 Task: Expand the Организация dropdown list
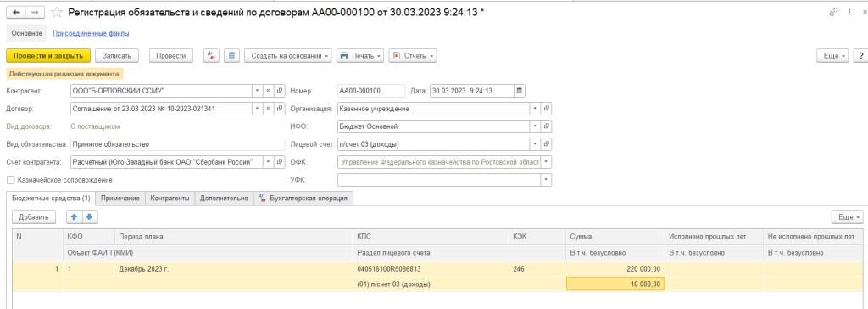[536, 110]
